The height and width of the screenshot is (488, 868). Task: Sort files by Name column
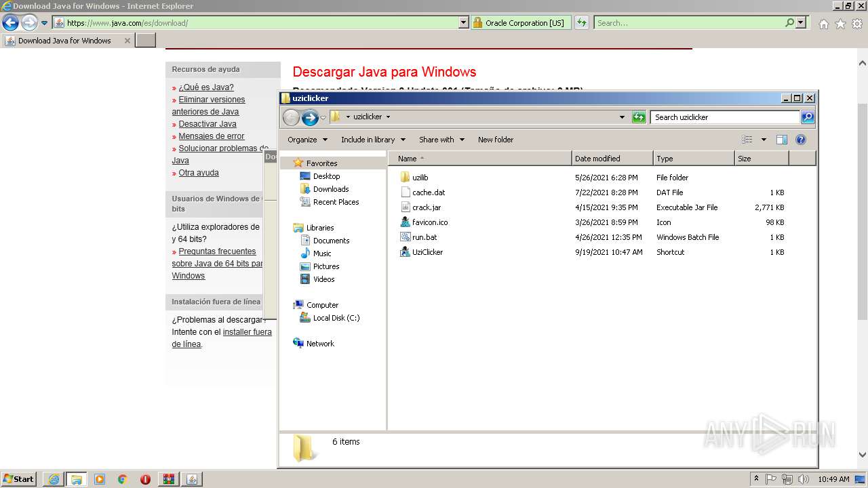(x=480, y=159)
